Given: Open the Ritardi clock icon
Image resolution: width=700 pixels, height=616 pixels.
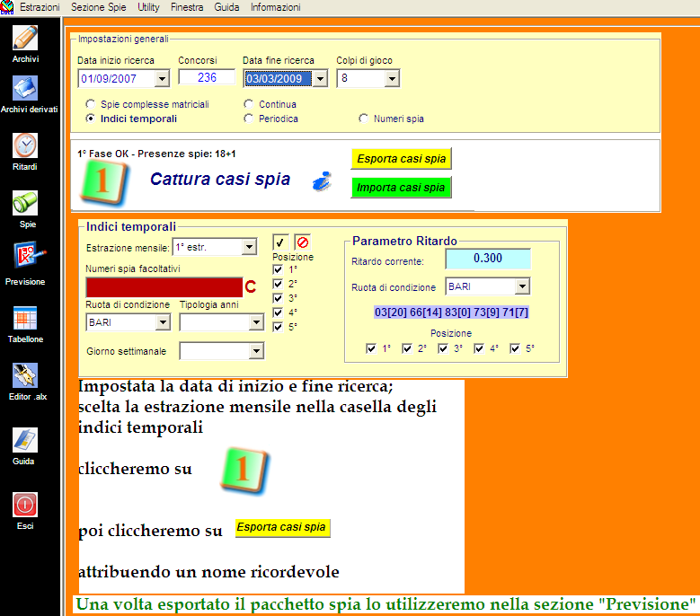Looking at the screenshot, I should (25, 145).
